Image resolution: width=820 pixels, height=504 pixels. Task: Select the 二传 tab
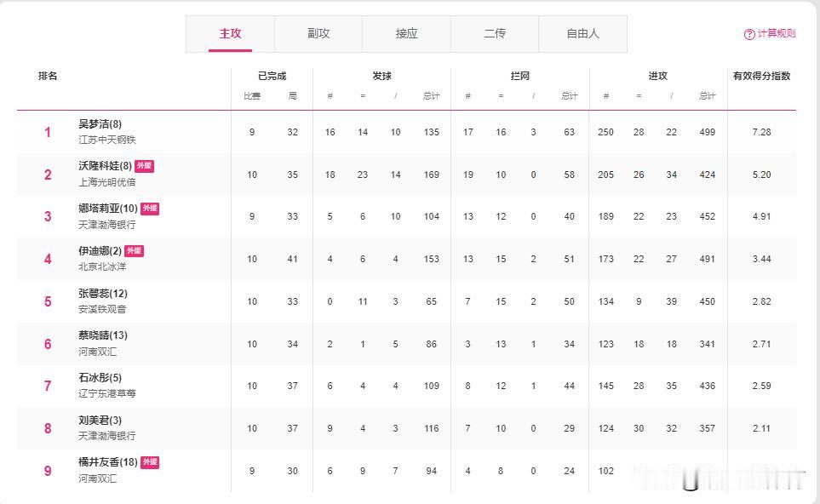click(495, 34)
